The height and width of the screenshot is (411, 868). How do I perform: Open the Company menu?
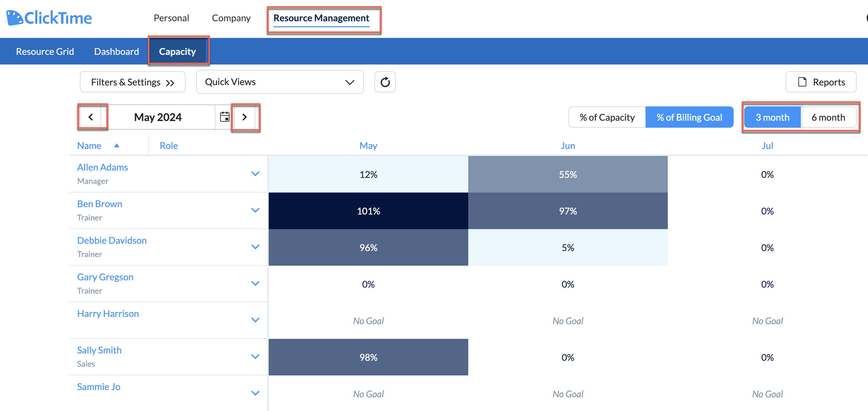(x=231, y=18)
